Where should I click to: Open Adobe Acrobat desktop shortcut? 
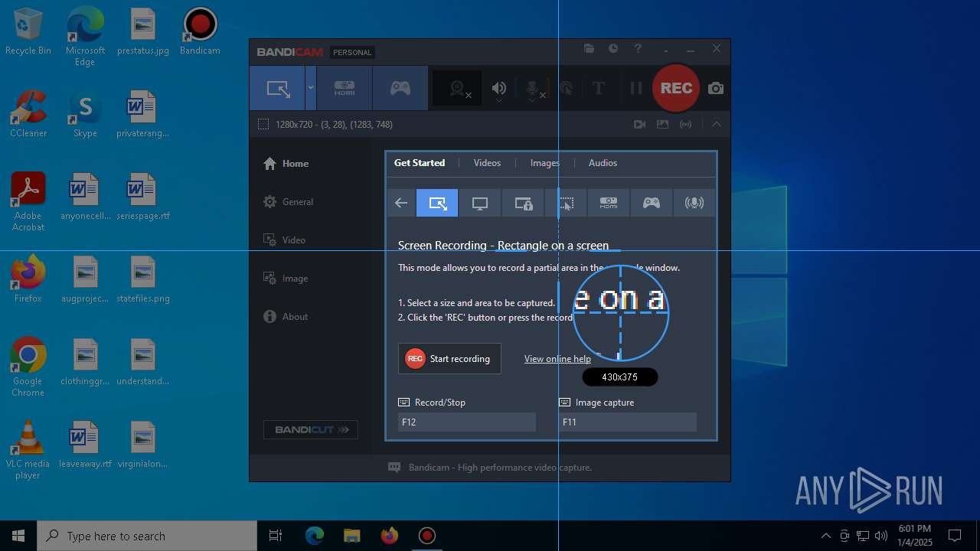pyautogui.click(x=28, y=202)
